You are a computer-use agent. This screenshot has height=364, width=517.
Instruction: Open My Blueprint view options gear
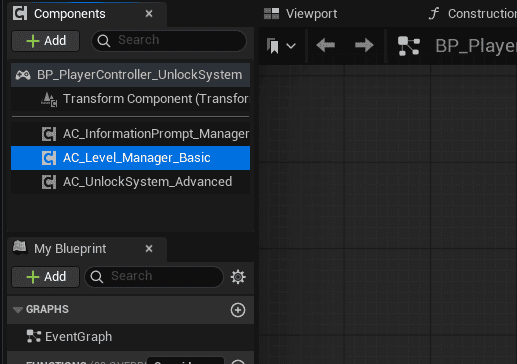coord(238,277)
